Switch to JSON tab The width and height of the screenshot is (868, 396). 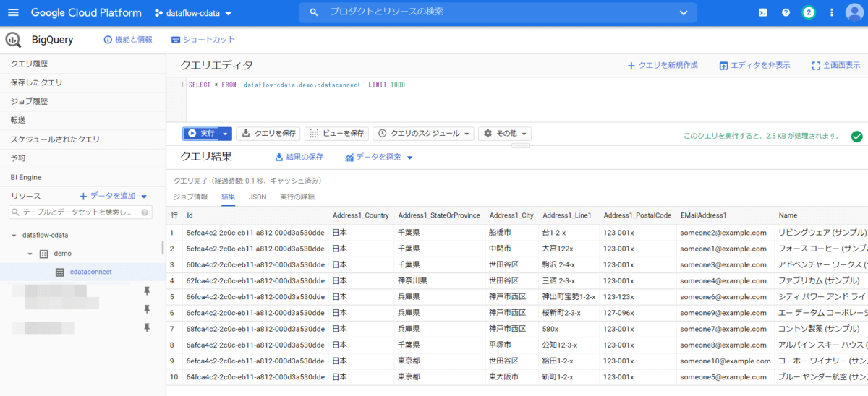pyautogui.click(x=258, y=197)
